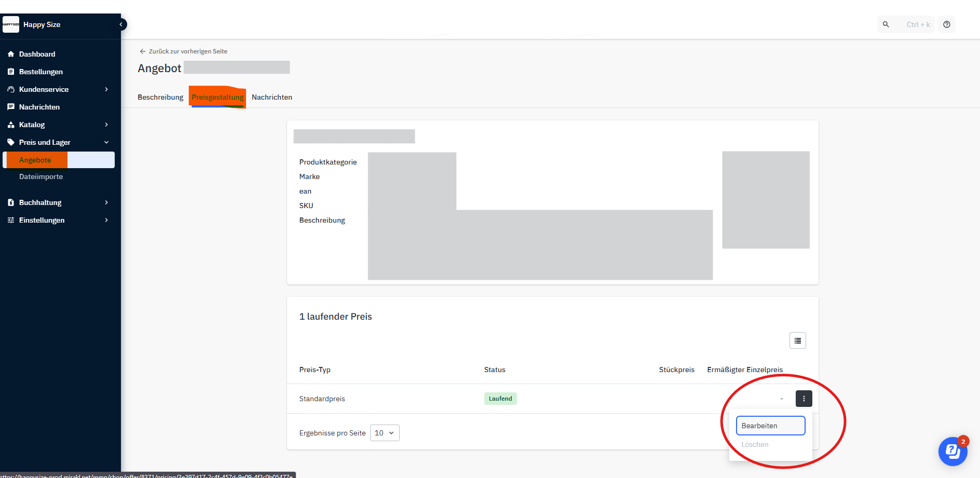Switch to the Beschreibung tab
This screenshot has height=478, width=980.
tap(160, 97)
